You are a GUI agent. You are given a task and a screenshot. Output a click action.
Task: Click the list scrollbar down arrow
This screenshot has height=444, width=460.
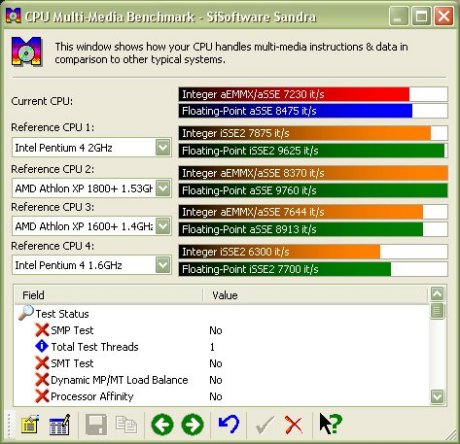(437, 397)
